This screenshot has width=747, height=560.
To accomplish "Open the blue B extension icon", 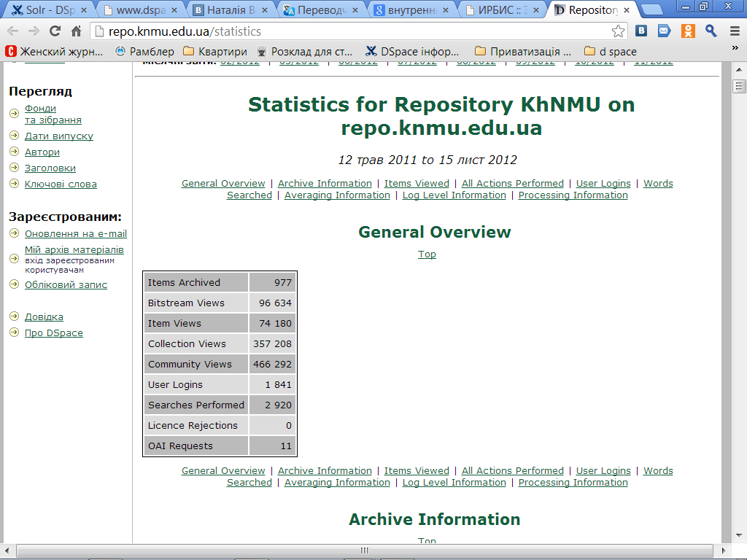I will [641, 31].
